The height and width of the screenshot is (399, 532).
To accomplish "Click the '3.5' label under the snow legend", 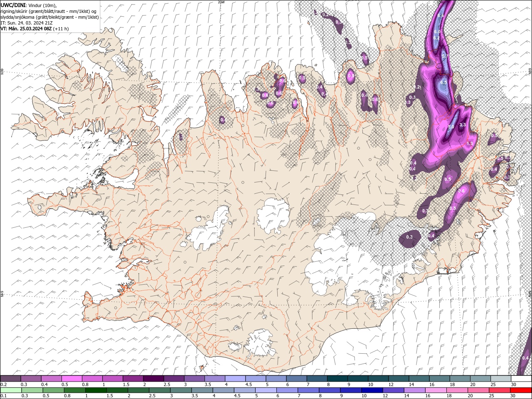I will tap(207, 384).
